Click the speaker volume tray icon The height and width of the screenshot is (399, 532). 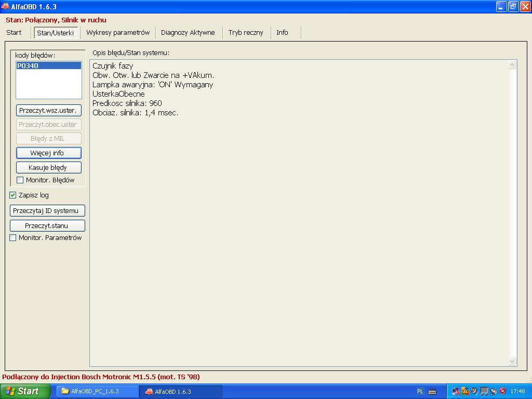[x=474, y=392]
